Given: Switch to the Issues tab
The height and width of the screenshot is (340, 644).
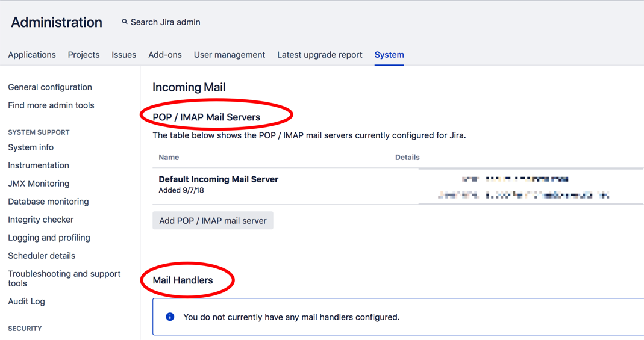Looking at the screenshot, I should click(x=124, y=55).
